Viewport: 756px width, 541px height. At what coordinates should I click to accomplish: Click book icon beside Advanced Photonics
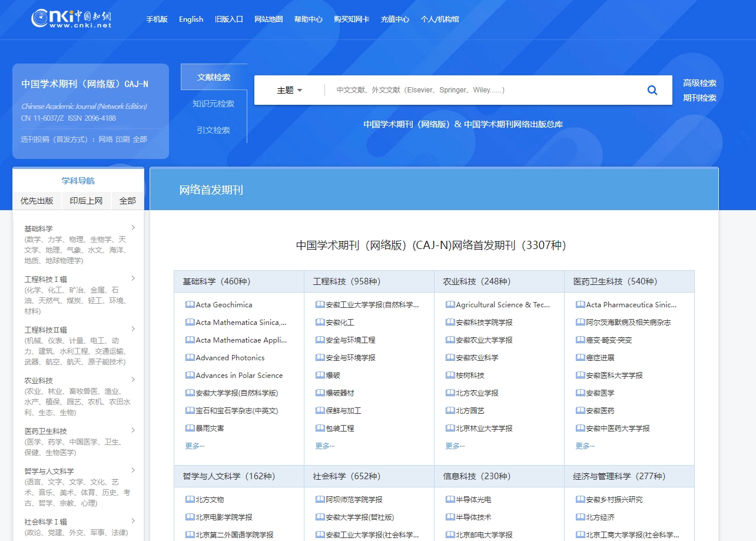pos(190,358)
